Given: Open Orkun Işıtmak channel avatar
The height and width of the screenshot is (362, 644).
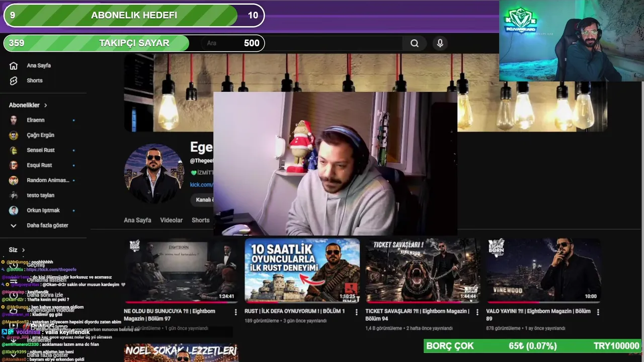Looking at the screenshot, I should (x=14, y=210).
